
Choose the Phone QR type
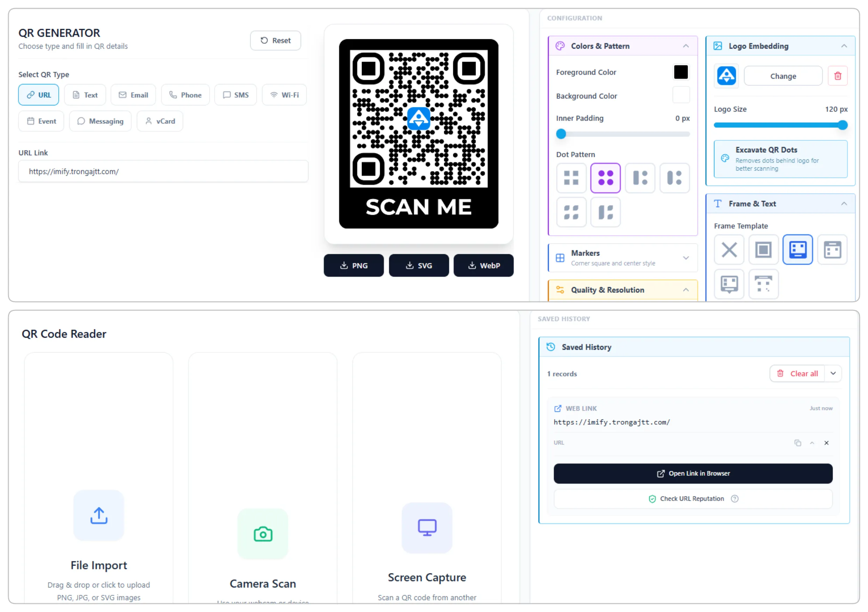coord(185,95)
